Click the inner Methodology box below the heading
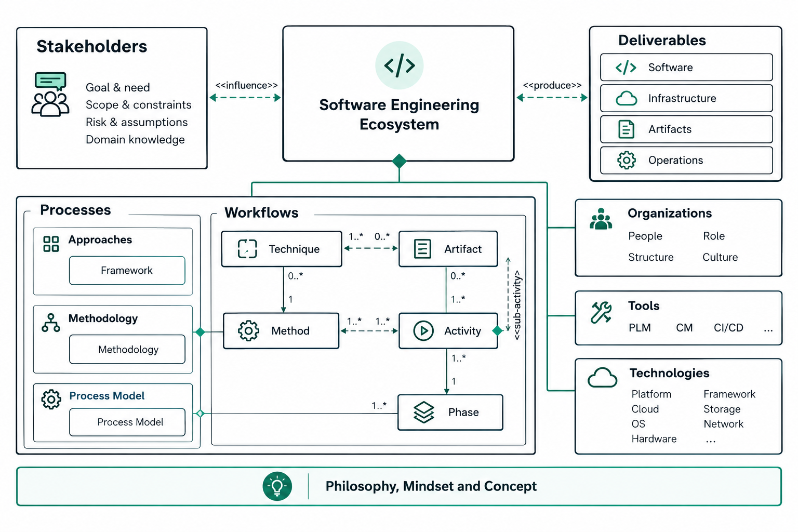This screenshot has width=798, height=532. [127, 350]
